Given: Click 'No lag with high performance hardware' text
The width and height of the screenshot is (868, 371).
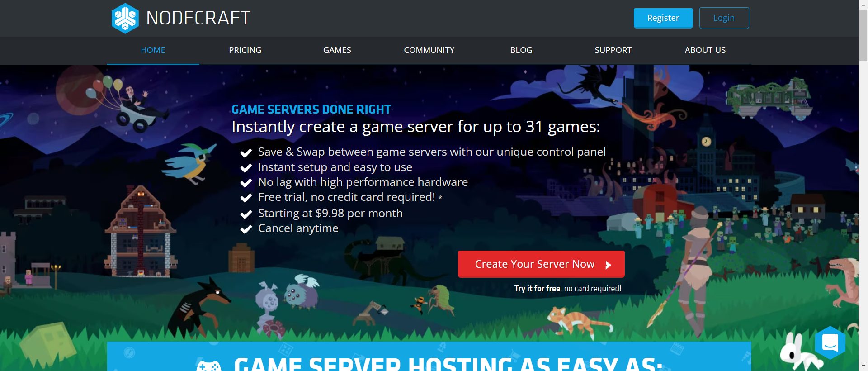Looking at the screenshot, I should (363, 182).
